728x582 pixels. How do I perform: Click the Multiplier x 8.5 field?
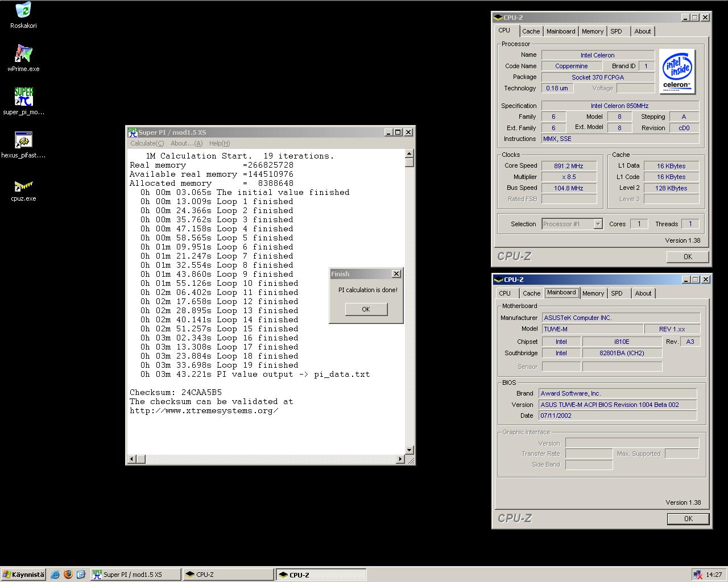(x=569, y=177)
